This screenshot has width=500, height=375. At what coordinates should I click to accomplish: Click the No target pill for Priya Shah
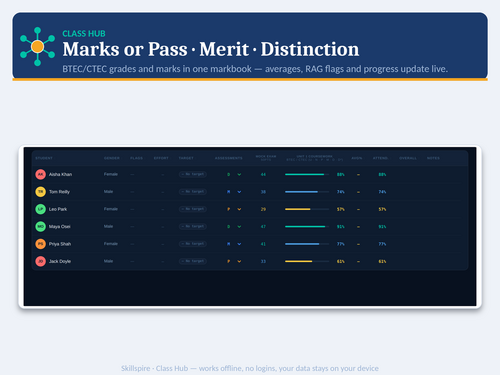[x=193, y=244]
